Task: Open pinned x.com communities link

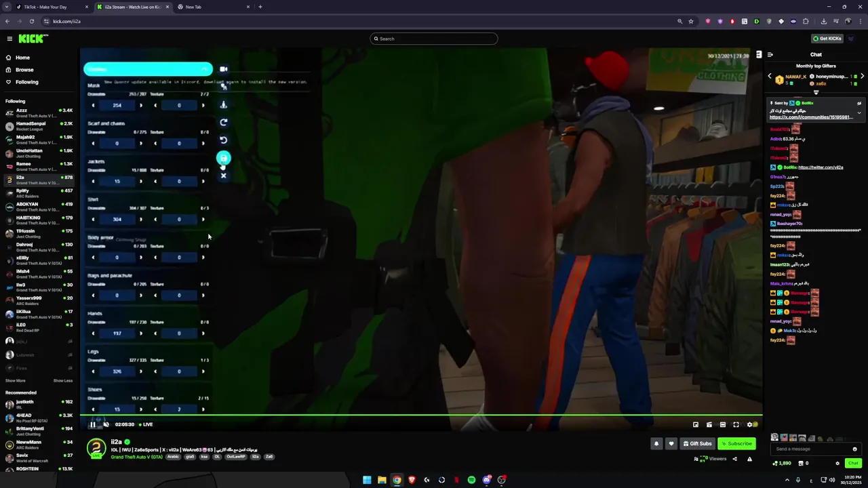Action: click(x=810, y=117)
